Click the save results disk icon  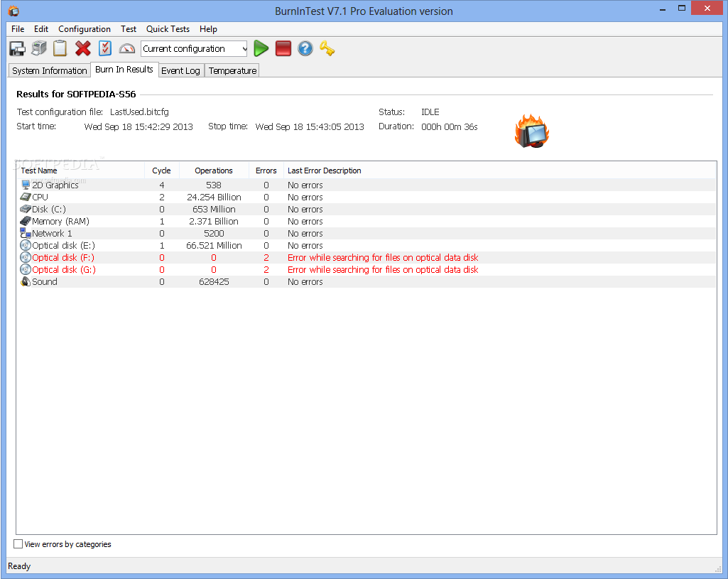pos(17,49)
